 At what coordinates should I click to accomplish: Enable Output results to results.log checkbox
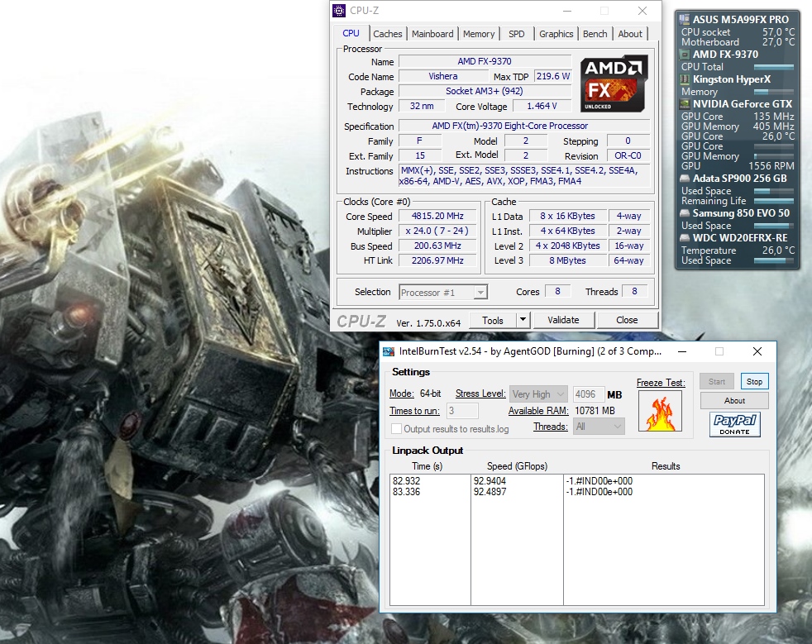pos(396,428)
